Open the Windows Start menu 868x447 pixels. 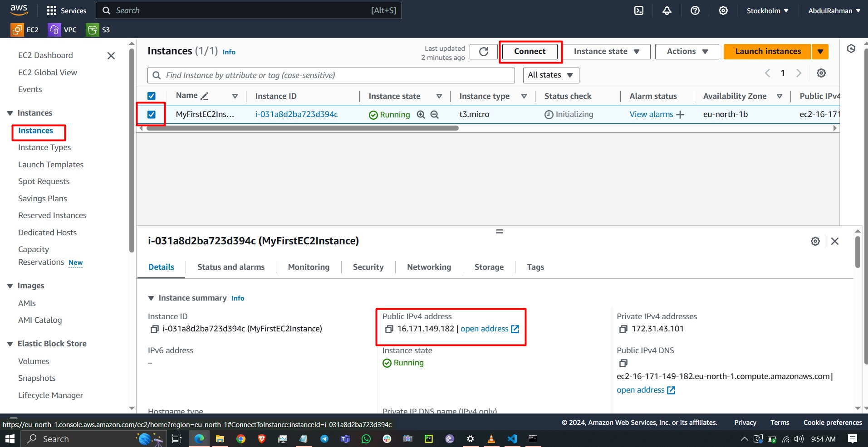point(10,439)
